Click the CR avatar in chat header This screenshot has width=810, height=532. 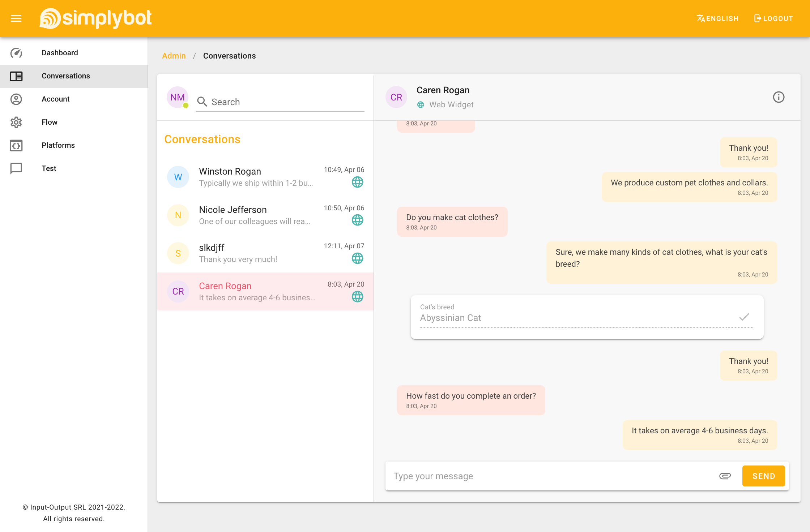[396, 97]
